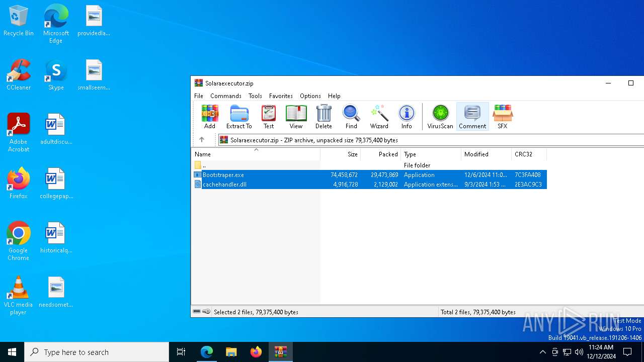Open the Tools menu
This screenshot has width=644, height=362.
coord(255,96)
